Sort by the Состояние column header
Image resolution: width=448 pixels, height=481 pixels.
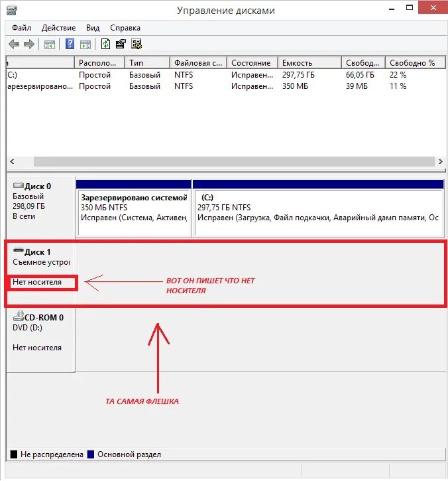(252, 62)
